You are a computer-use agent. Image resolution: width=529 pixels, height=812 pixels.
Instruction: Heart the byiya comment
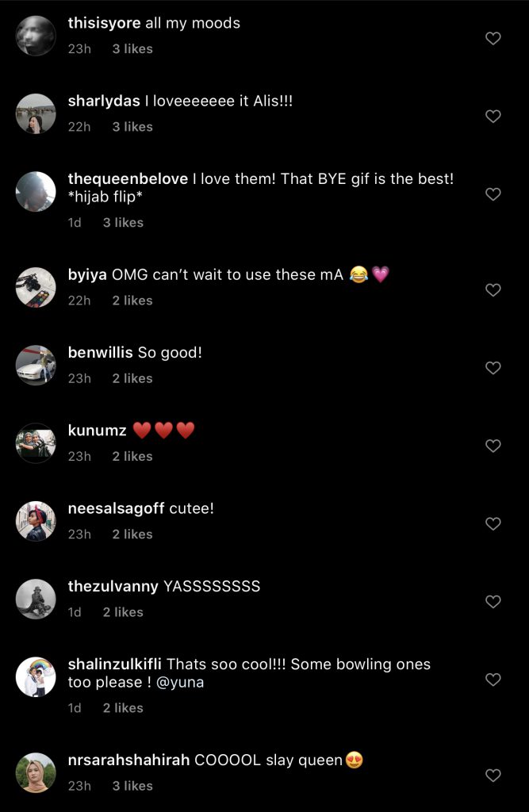pyautogui.click(x=493, y=290)
